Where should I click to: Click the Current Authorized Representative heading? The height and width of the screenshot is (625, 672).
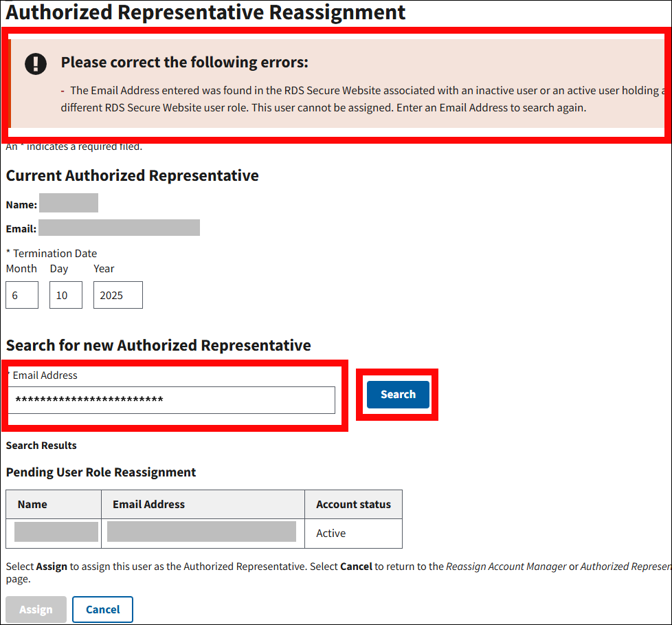pos(132,175)
